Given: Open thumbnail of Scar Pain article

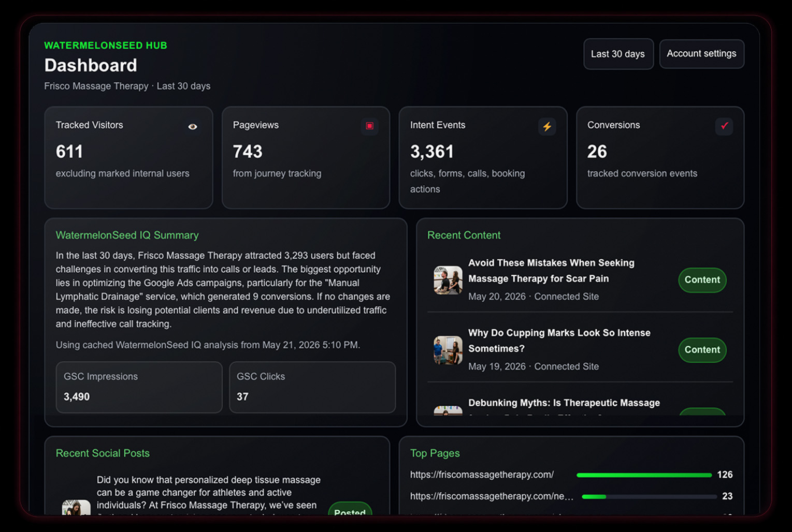Looking at the screenshot, I should click(448, 280).
